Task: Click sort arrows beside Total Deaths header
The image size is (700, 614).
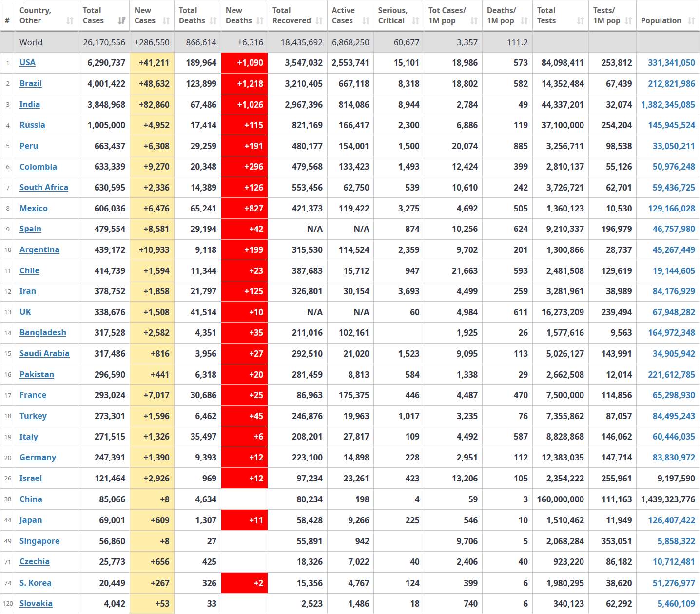Action: pyautogui.click(x=213, y=21)
